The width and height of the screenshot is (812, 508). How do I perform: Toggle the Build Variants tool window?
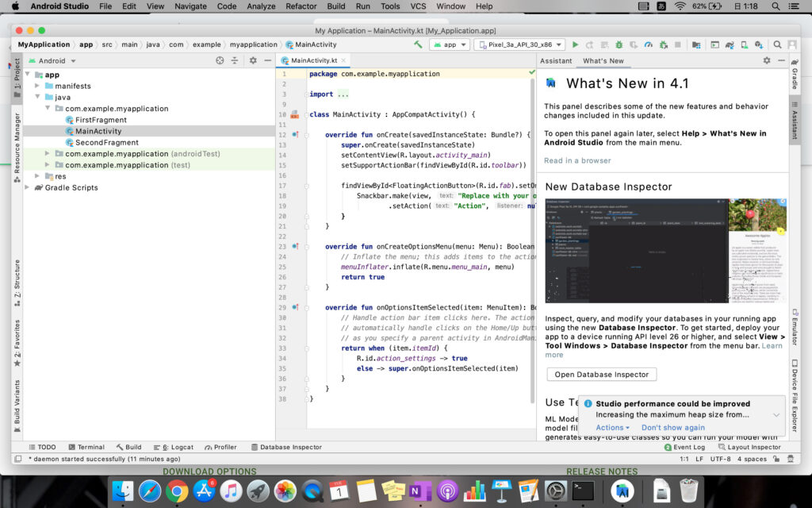(x=17, y=406)
